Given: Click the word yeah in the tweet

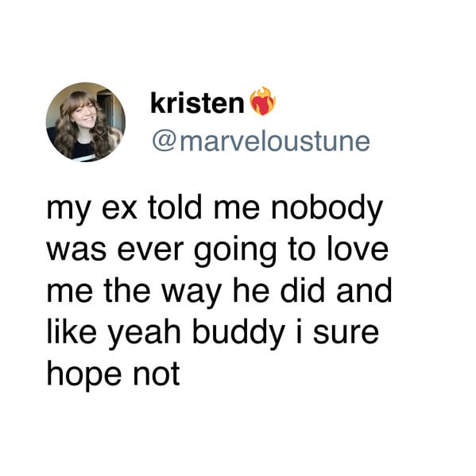Looking at the screenshot, I should 145,334.
